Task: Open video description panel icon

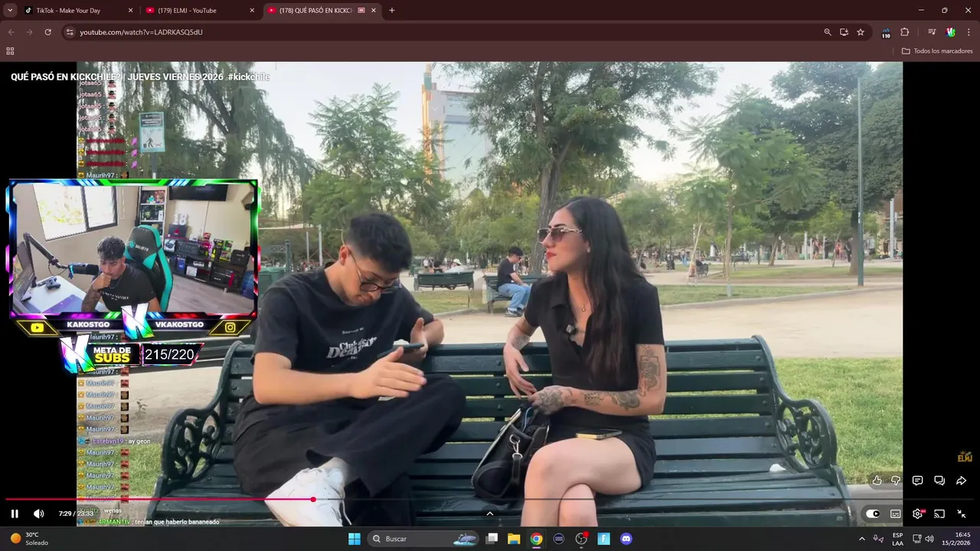Action: tap(917, 481)
